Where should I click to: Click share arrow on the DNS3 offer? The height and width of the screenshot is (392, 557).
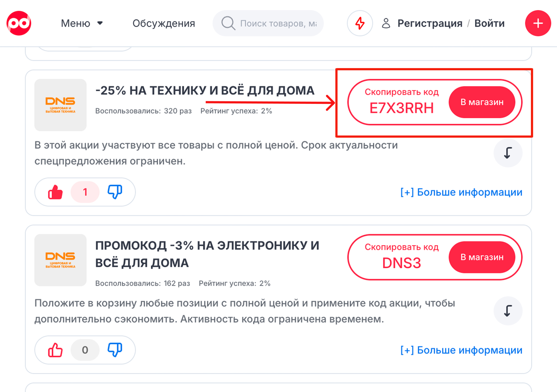click(x=508, y=311)
